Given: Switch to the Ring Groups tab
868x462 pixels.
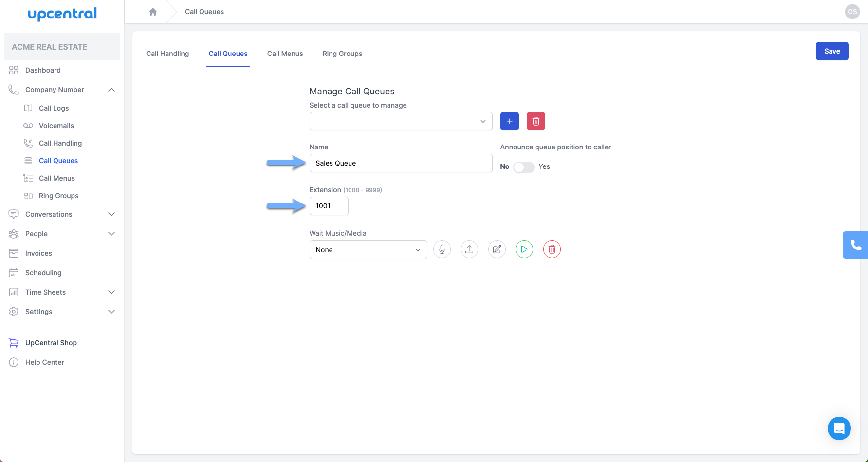Looking at the screenshot, I should [x=342, y=54].
